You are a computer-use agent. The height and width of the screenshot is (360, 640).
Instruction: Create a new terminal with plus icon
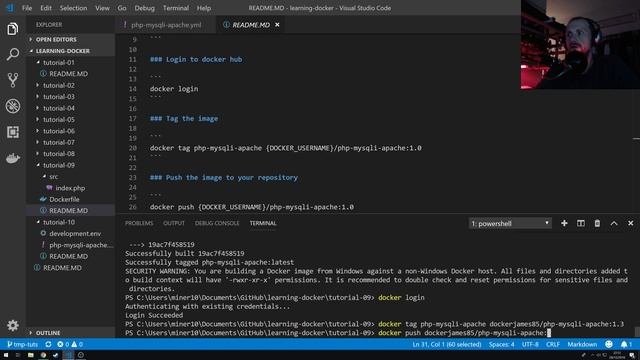pos(564,223)
